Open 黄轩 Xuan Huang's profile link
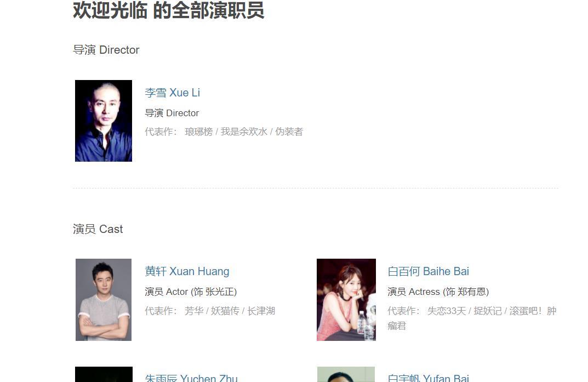The height and width of the screenshot is (382, 588). click(x=187, y=271)
